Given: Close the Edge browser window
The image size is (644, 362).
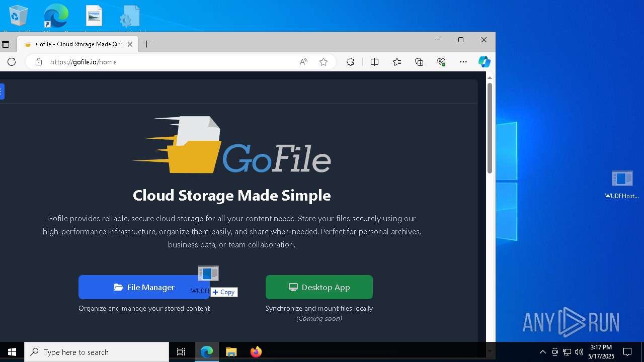Looking at the screenshot, I should [x=484, y=40].
